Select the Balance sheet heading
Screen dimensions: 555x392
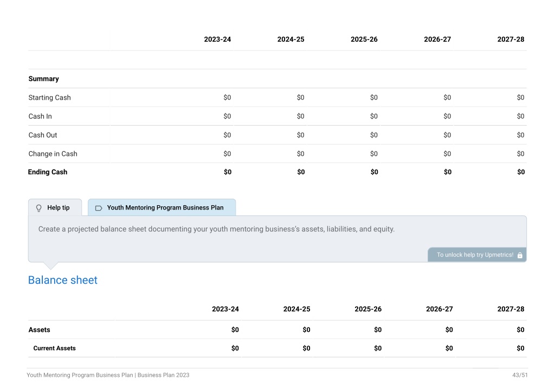pyautogui.click(x=63, y=280)
